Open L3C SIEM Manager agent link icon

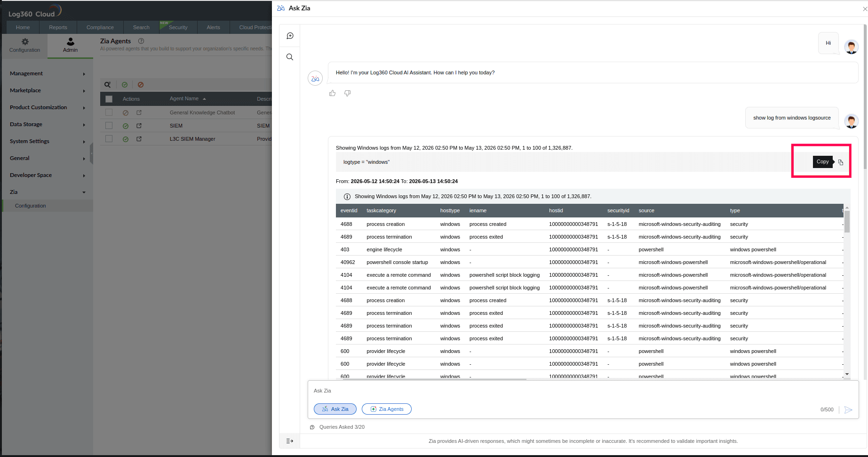[139, 139]
